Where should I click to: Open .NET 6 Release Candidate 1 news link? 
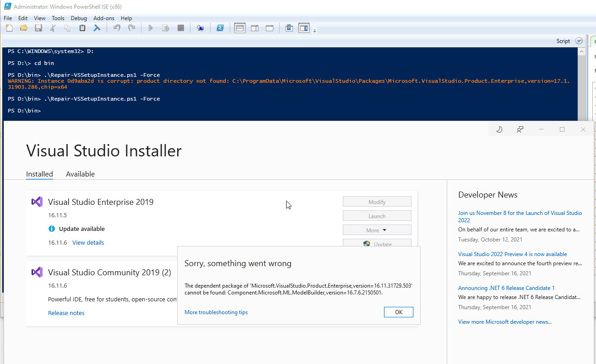[x=506, y=288]
